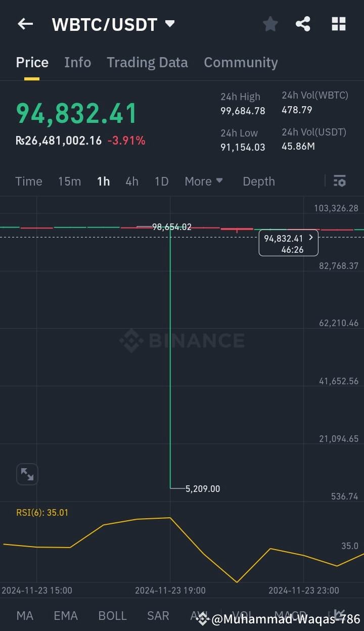Viewport: 364px width, 631px height.
Task: Favorite WBTC/USDT using the star icon
Action: click(270, 24)
